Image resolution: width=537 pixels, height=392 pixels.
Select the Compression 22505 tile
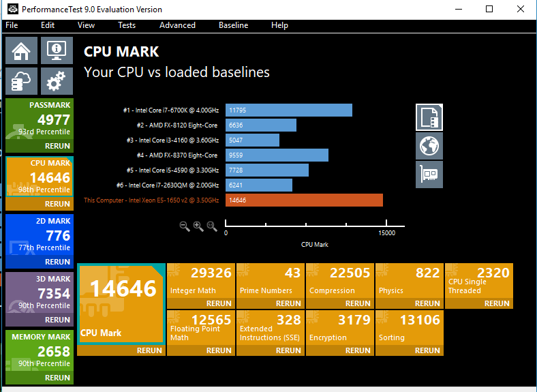tap(340, 281)
